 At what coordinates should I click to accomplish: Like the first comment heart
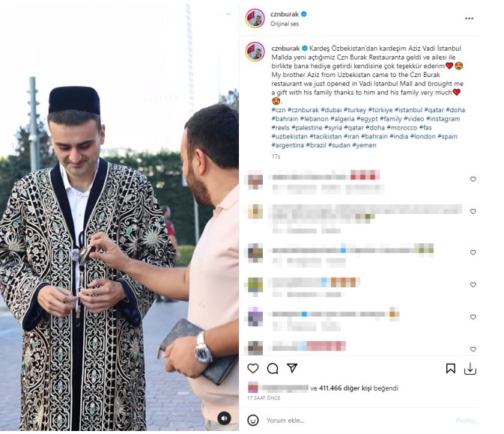[x=473, y=179]
